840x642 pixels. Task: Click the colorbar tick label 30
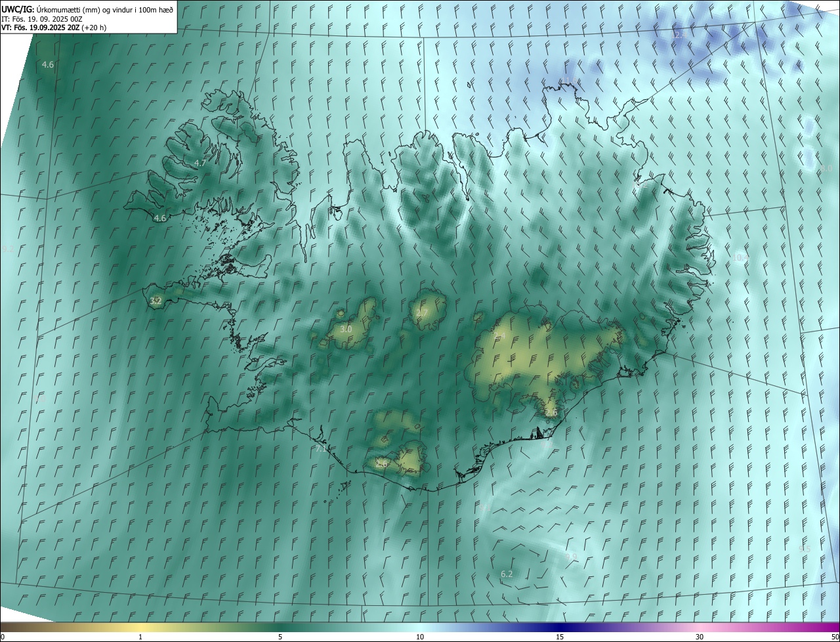(700, 637)
